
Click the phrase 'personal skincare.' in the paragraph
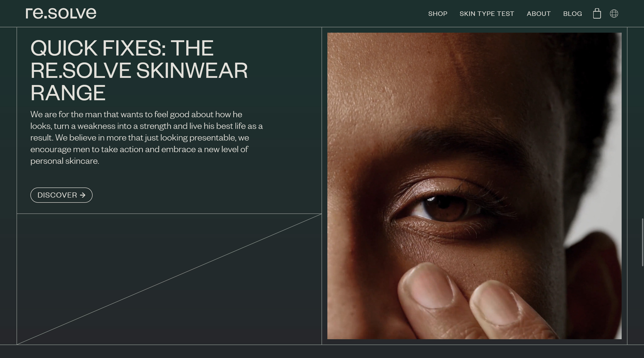click(x=65, y=161)
